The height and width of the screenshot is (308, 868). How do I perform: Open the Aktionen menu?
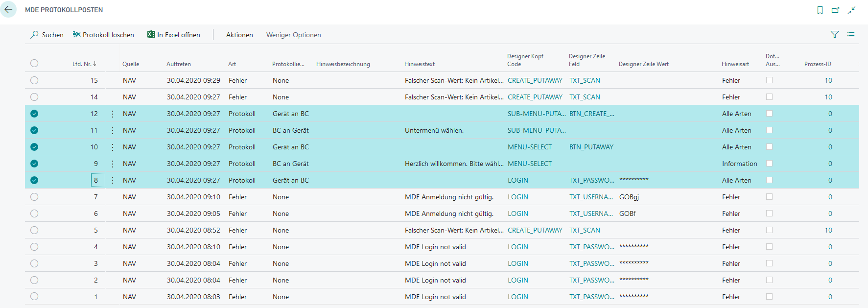coord(239,35)
